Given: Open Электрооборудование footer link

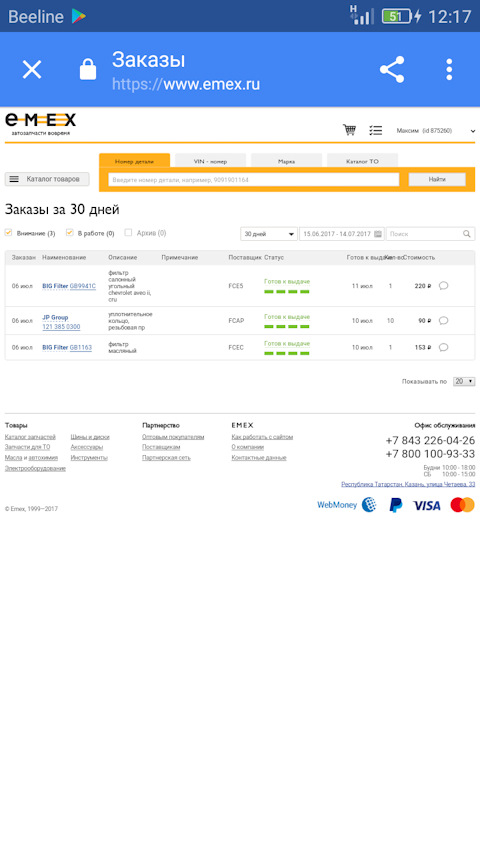Looking at the screenshot, I should (35, 468).
